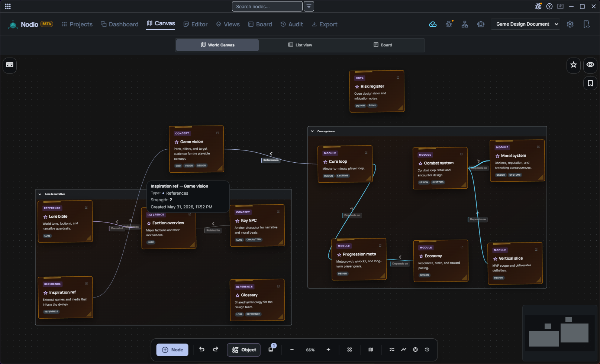Zoom out with the minus icon
The image size is (600, 364).
pos(292,350)
